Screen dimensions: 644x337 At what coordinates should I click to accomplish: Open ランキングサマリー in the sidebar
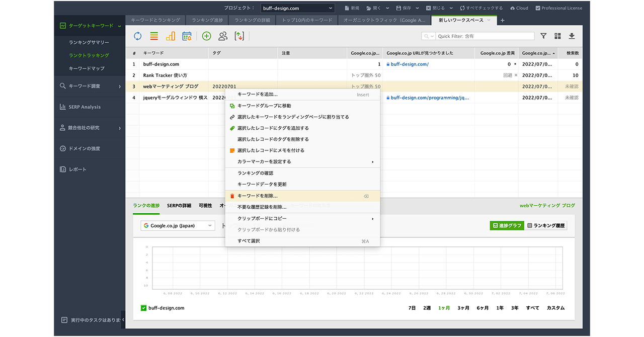click(x=89, y=42)
